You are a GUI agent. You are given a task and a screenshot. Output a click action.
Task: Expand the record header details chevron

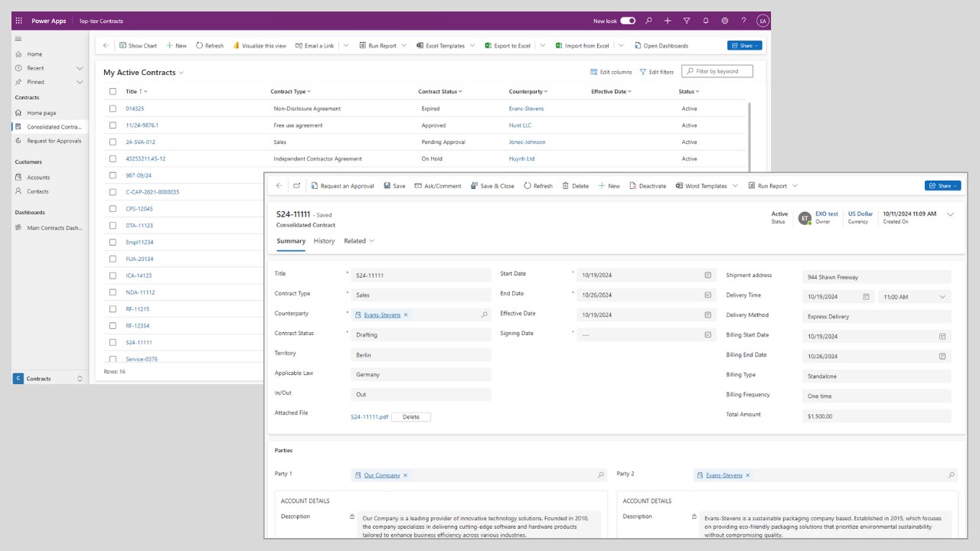click(x=950, y=215)
